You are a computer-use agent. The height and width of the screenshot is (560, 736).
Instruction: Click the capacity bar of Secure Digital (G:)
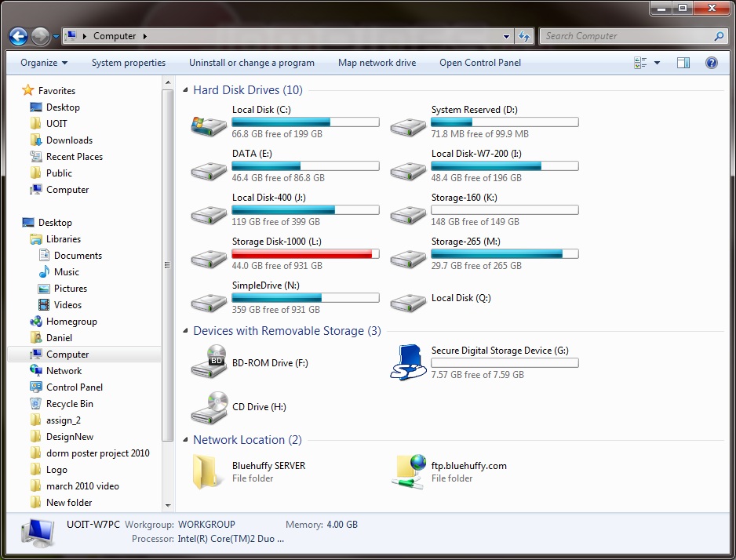pyautogui.click(x=505, y=363)
